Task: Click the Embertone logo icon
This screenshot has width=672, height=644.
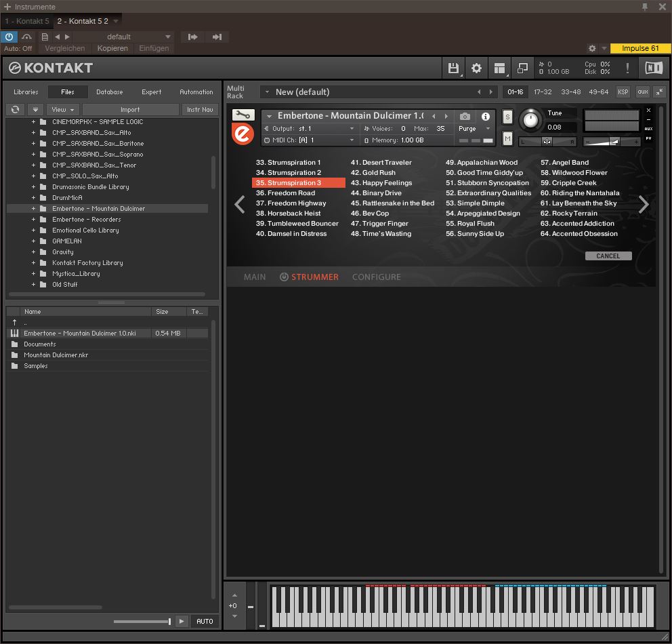Action: 243,134
